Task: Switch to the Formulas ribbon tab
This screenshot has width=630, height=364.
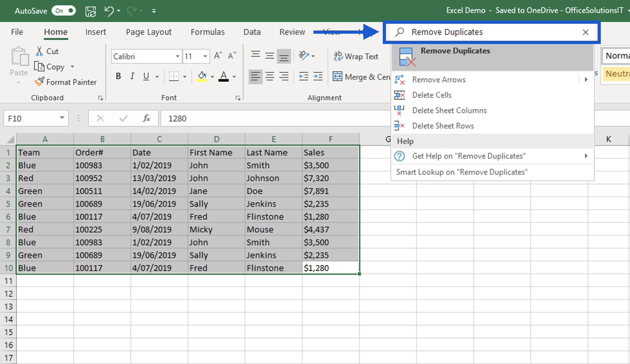Action: coord(207,32)
